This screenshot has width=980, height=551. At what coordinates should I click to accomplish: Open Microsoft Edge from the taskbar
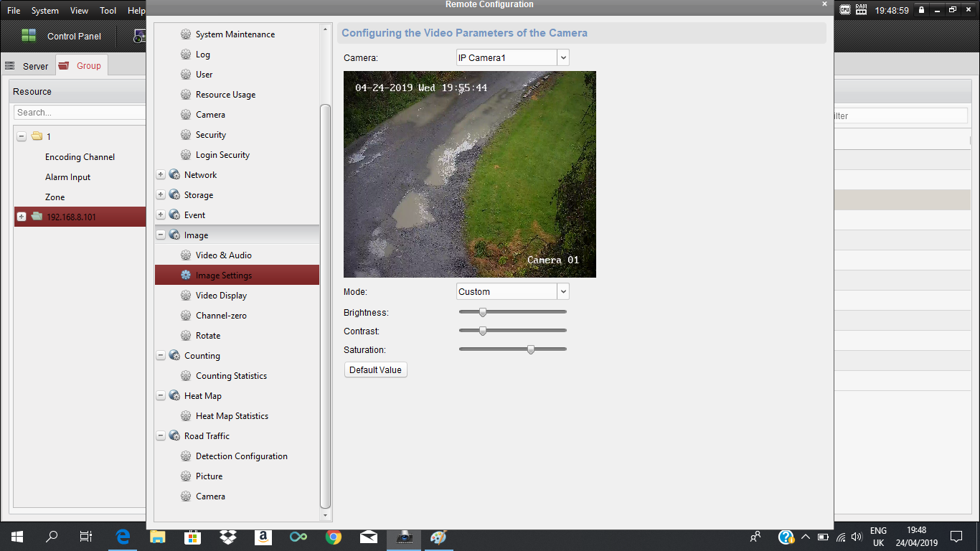tap(123, 537)
